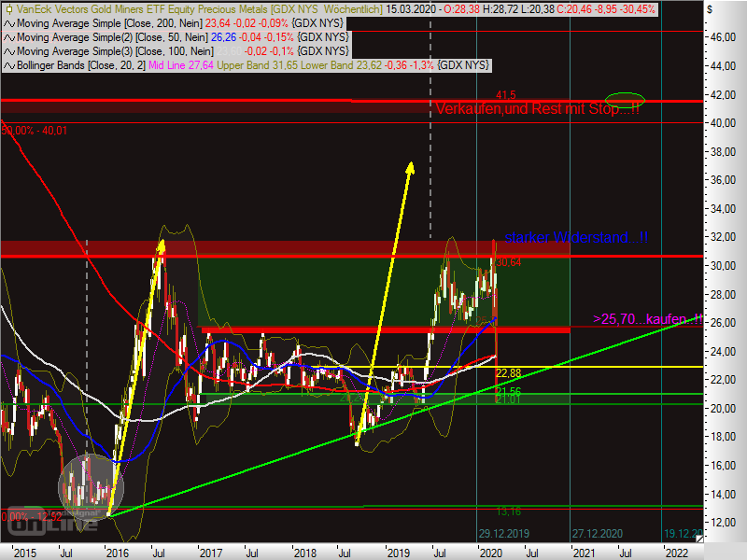The image size is (747, 560).
Task: Click the year 2016 on the time axis
Action: pyautogui.click(x=118, y=553)
